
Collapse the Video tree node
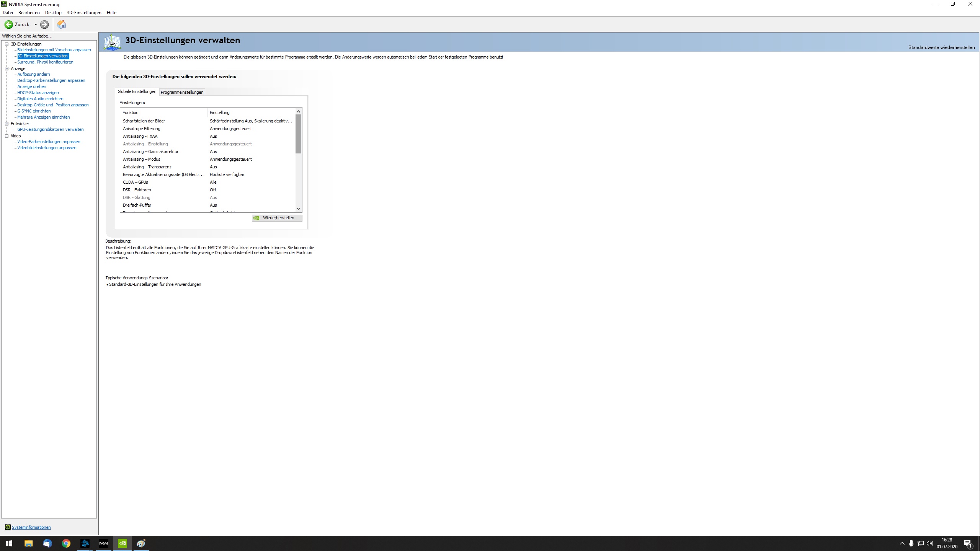click(x=7, y=136)
